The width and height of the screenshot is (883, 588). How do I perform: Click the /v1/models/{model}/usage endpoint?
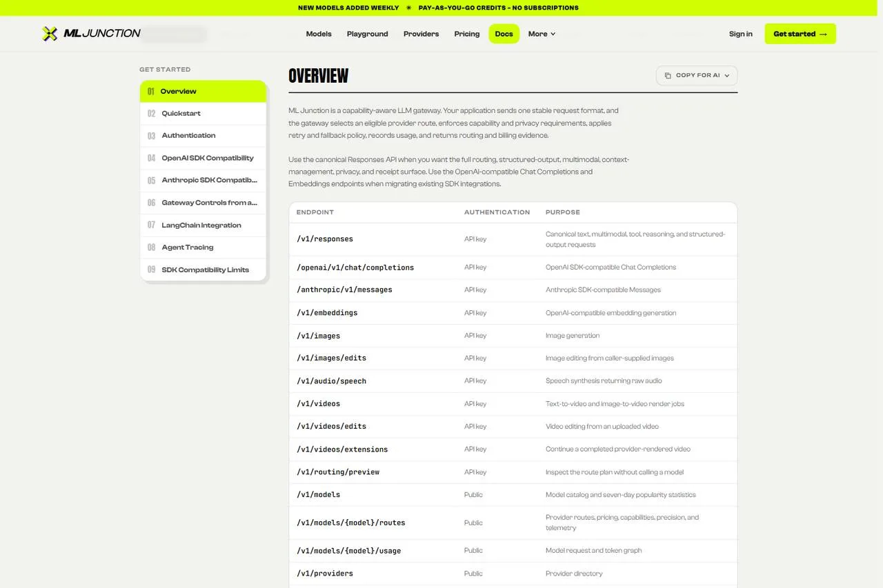coord(348,551)
